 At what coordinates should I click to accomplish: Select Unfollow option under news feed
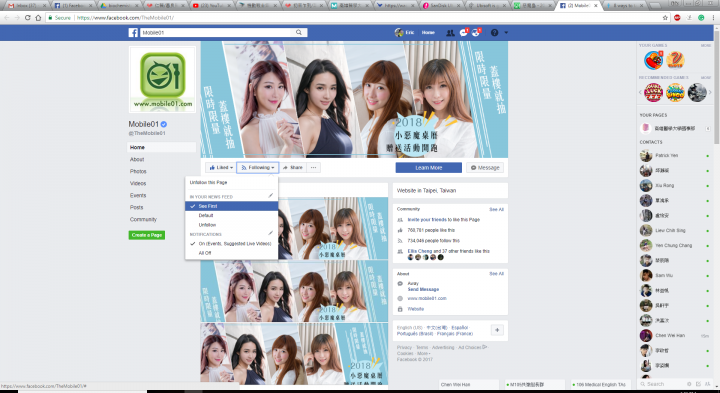coord(231,225)
